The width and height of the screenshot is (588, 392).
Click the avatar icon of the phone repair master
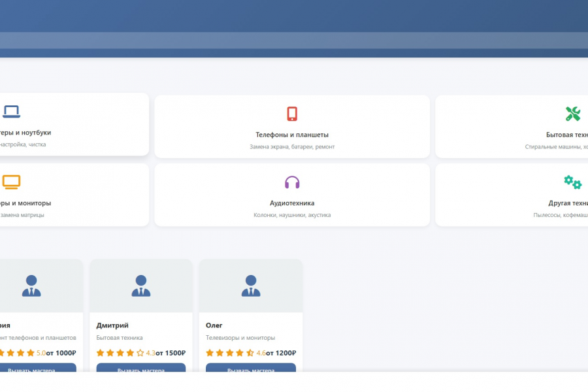click(31, 286)
